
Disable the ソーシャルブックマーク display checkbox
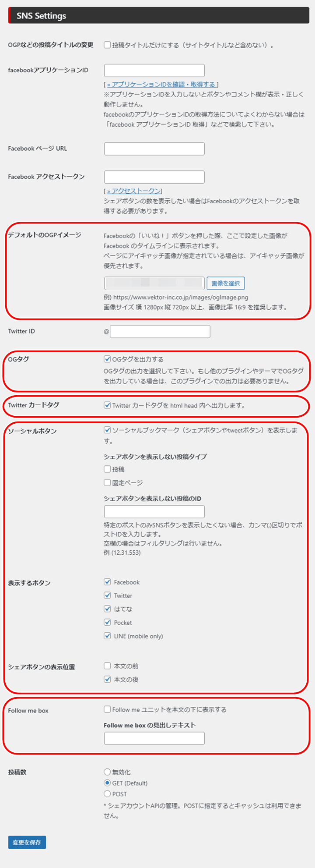[x=107, y=430]
